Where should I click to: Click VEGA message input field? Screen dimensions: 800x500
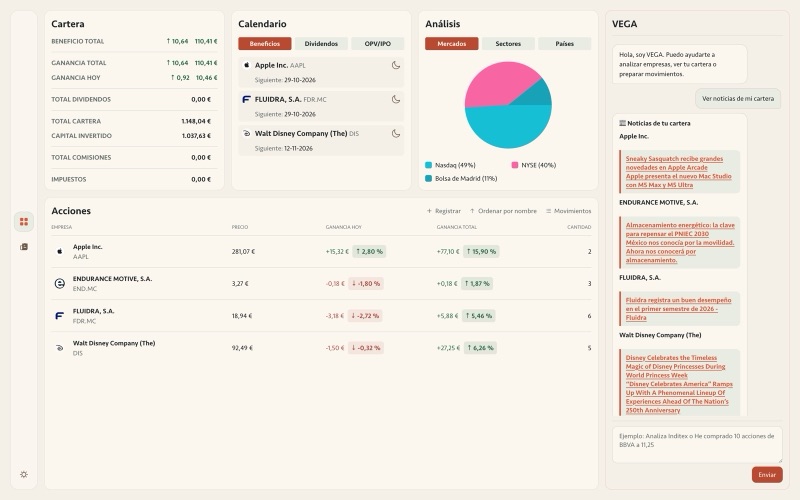pos(697,445)
